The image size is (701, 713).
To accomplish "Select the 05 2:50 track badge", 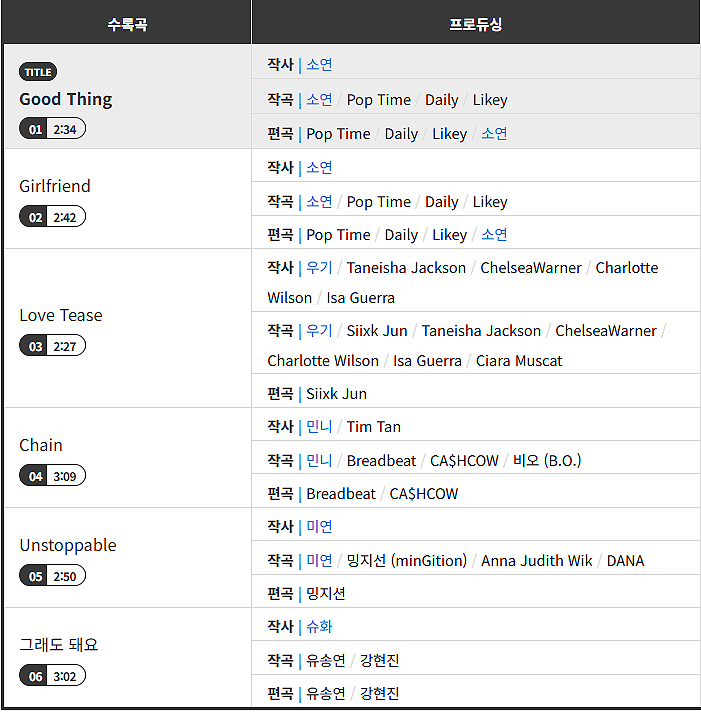I will [52, 576].
